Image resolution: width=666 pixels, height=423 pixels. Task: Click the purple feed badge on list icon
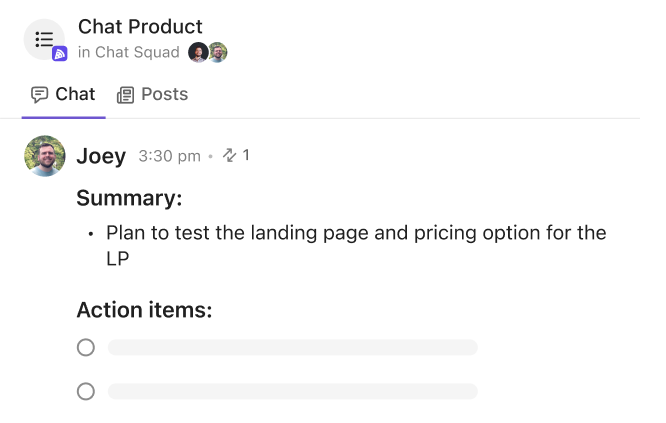point(59,54)
